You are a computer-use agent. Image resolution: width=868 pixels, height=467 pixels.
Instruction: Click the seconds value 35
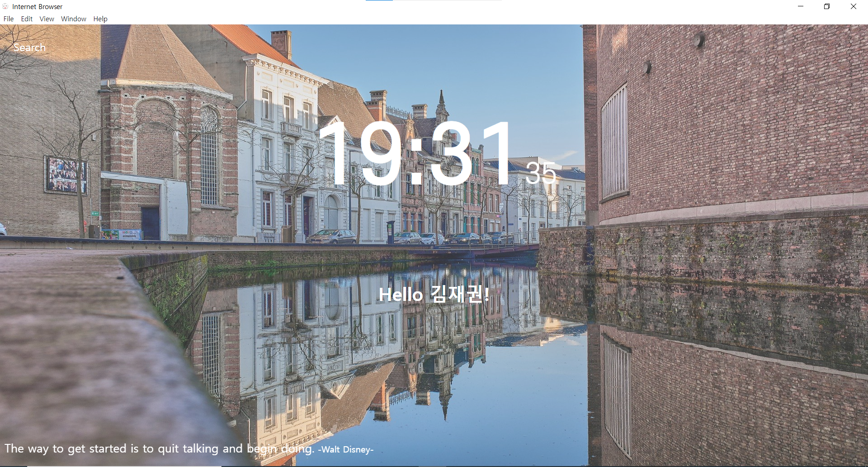point(541,173)
